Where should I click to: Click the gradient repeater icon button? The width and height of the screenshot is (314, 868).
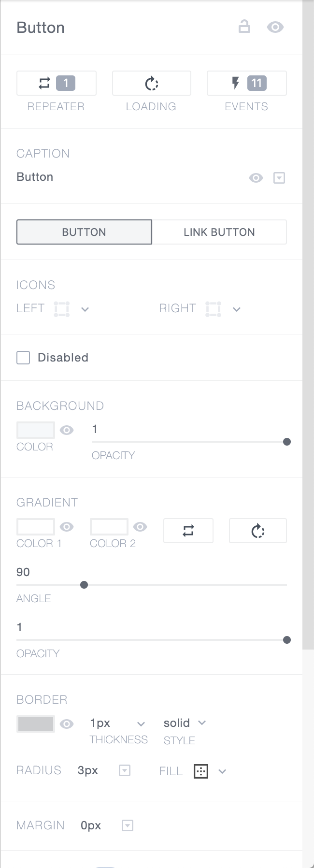(x=188, y=531)
